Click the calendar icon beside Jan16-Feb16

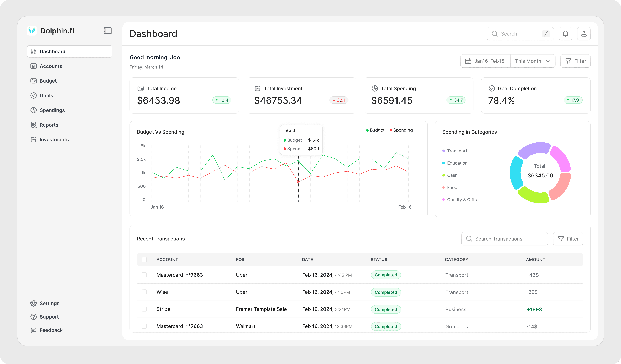468,61
